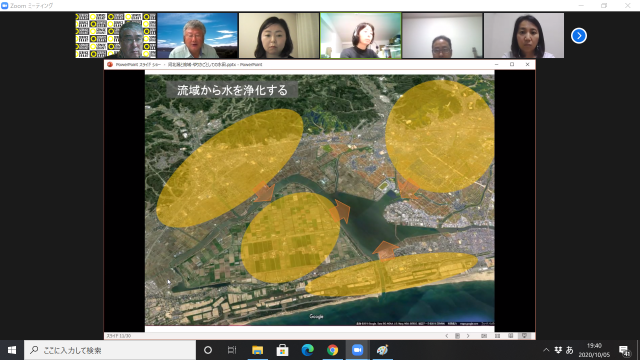Launch Microsoft Edge from taskbar
Image resolution: width=640 pixels, height=360 pixels.
(307, 350)
